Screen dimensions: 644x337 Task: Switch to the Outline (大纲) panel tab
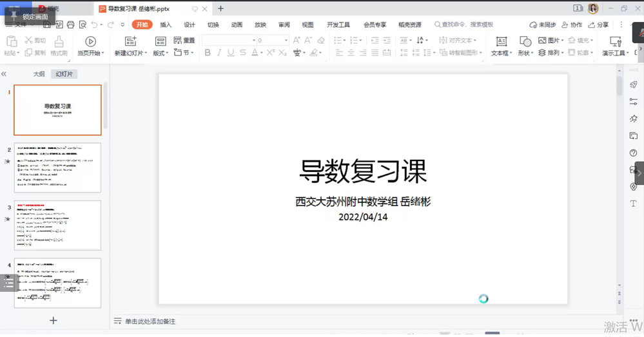39,74
